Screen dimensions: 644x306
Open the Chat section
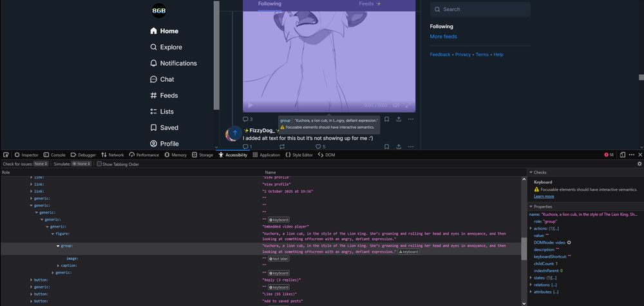pyautogui.click(x=162, y=79)
